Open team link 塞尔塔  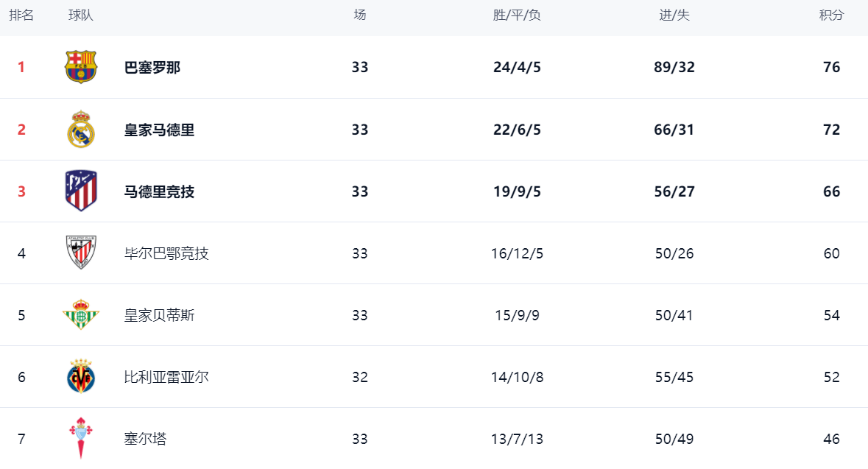146,440
